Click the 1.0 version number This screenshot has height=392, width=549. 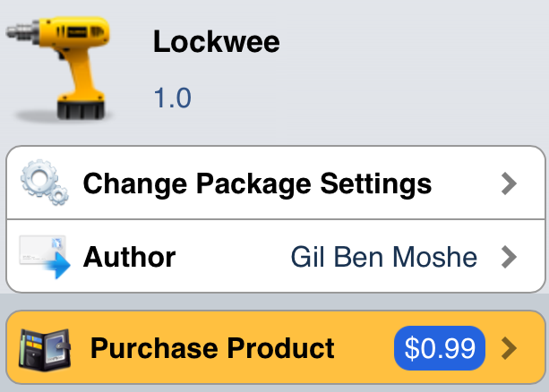coord(172,97)
